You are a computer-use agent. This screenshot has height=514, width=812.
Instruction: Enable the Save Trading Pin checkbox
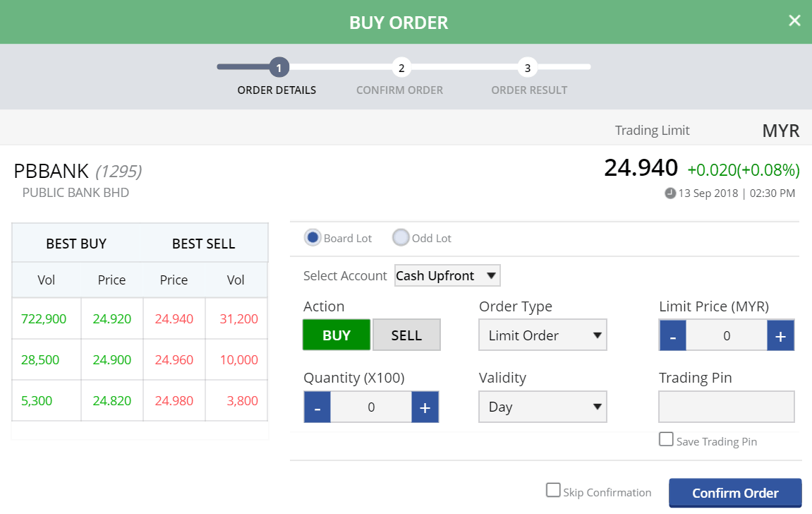click(666, 439)
